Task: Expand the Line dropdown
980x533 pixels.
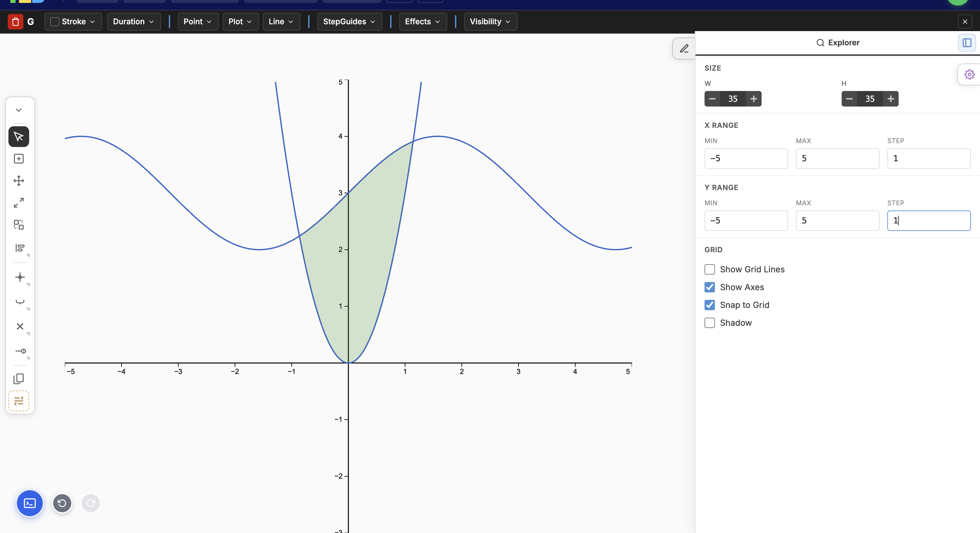Action: click(281, 22)
